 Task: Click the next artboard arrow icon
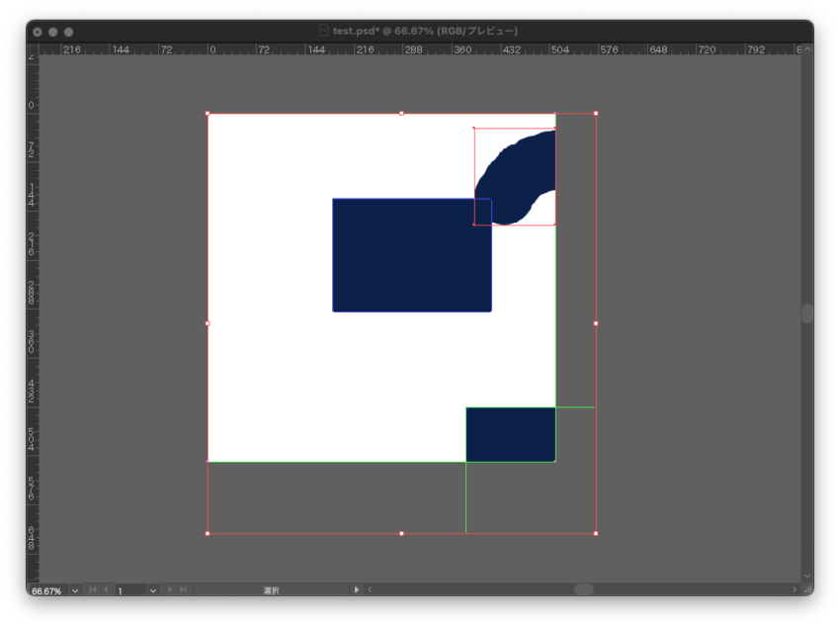(170, 589)
